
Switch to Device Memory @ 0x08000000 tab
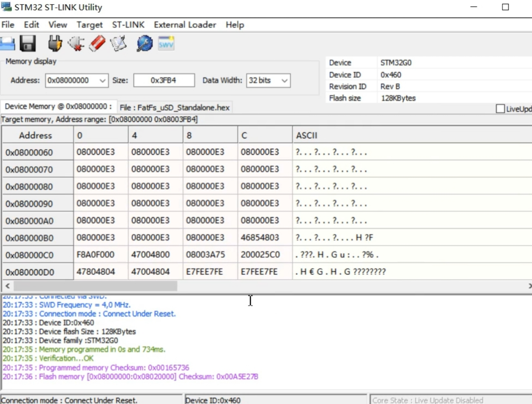(x=58, y=106)
